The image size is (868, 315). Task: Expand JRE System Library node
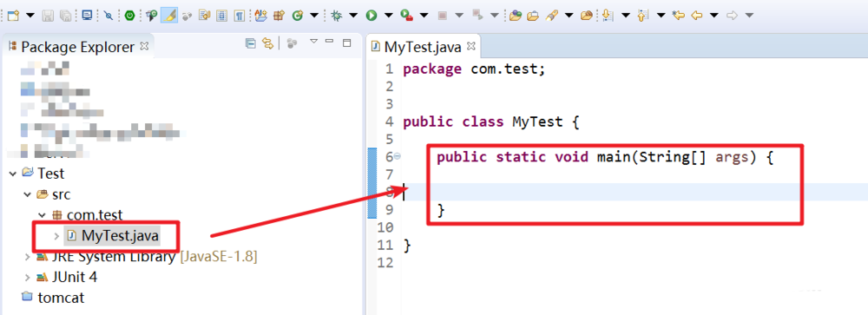pyautogui.click(x=27, y=257)
